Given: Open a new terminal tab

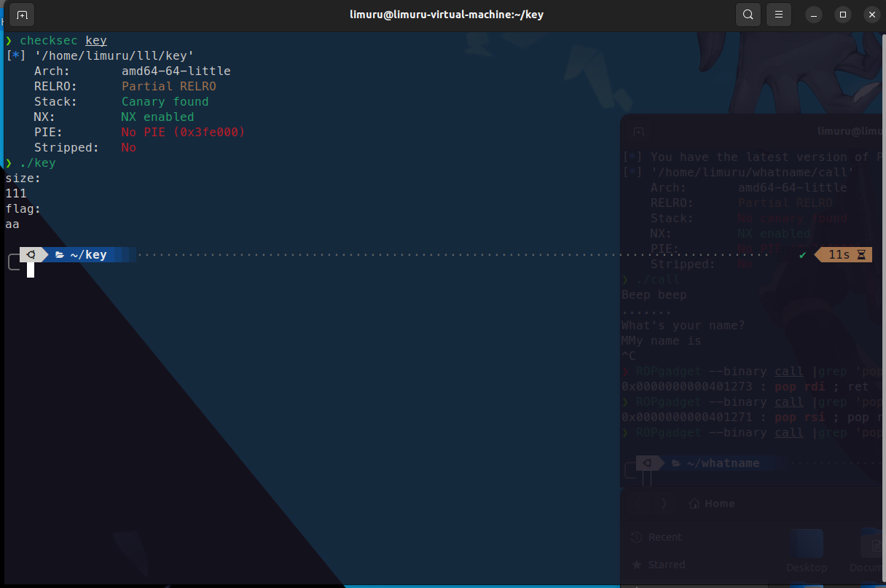Looking at the screenshot, I should (x=22, y=15).
